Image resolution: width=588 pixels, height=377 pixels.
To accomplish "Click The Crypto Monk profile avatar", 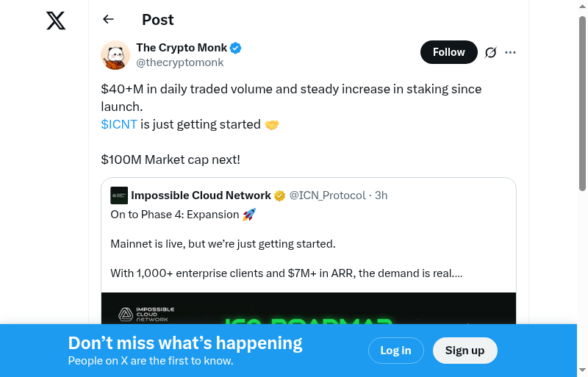I will [x=115, y=55].
